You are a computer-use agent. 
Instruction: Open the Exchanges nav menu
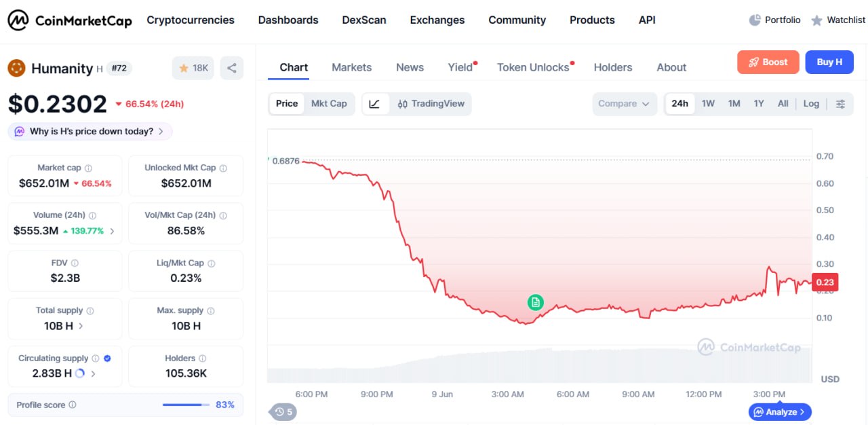[437, 20]
